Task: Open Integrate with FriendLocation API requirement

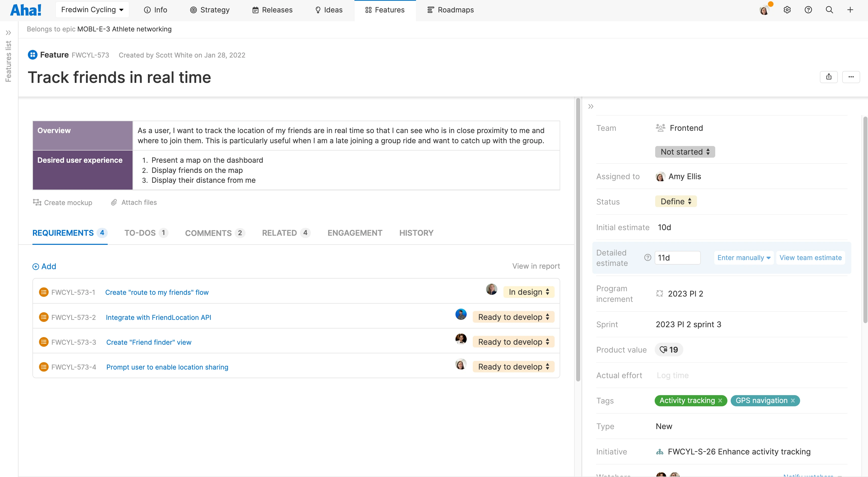Action: click(x=158, y=317)
